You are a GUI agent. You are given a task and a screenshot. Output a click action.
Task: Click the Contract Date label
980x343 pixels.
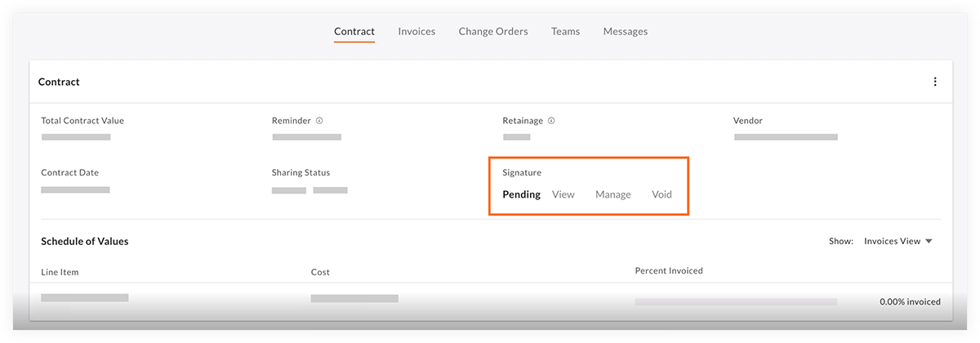(69, 173)
